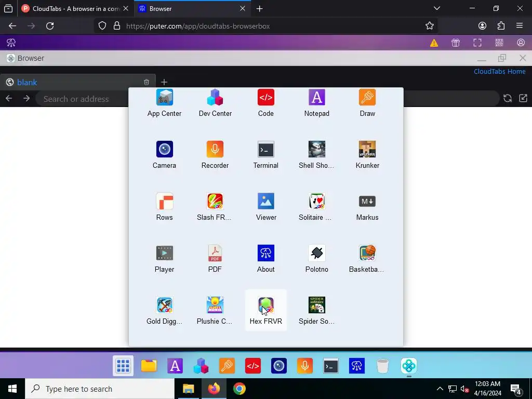Open Terminal from the launcher grid
532x399 pixels.
pyautogui.click(x=265, y=155)
